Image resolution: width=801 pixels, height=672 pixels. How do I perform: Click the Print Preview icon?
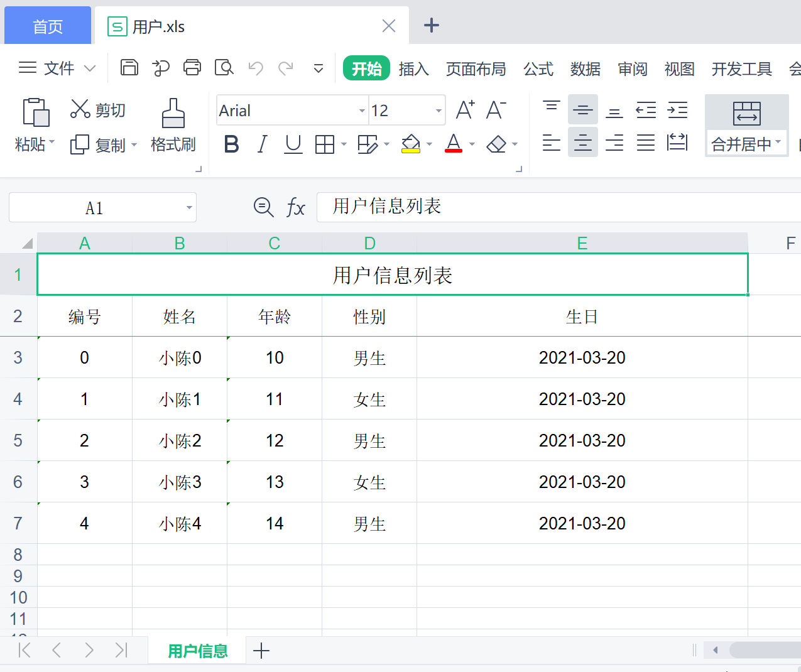(224, 67)
